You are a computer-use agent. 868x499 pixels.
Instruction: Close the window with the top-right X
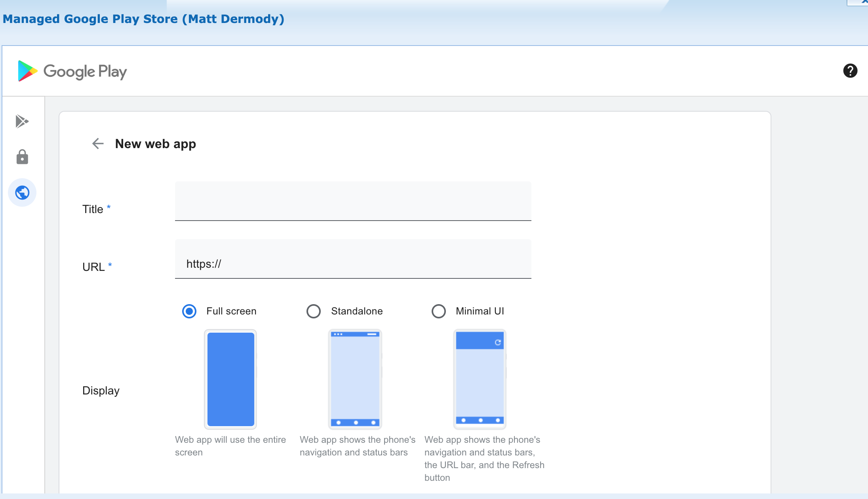coord(863,2)
